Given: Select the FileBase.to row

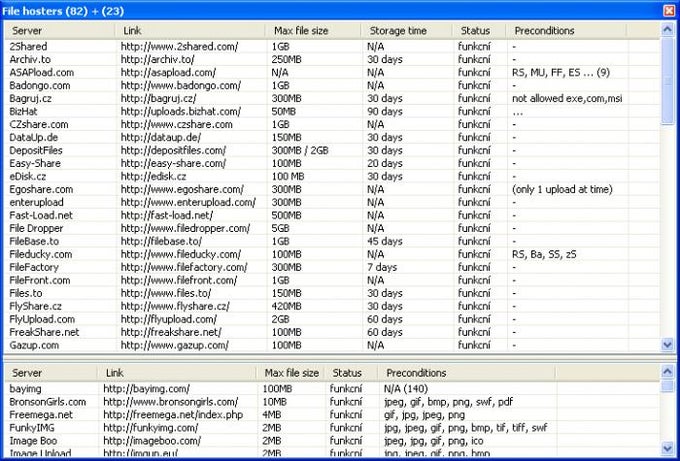Looking at the screenshot, I should 332,242.
